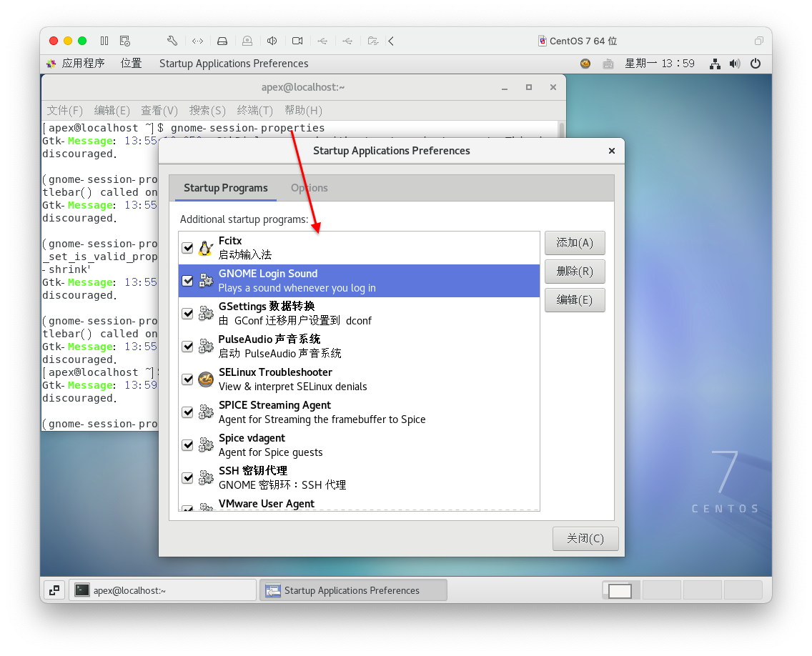Open the terminal 搜索(S) menu
Screen dimensions: 812x656
pos(207,110)
